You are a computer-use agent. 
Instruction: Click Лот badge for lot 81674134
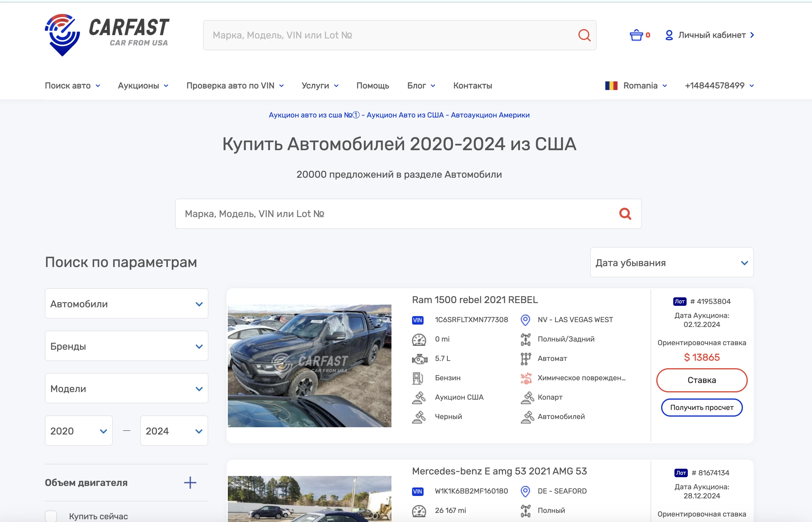(x=681, y=473)
